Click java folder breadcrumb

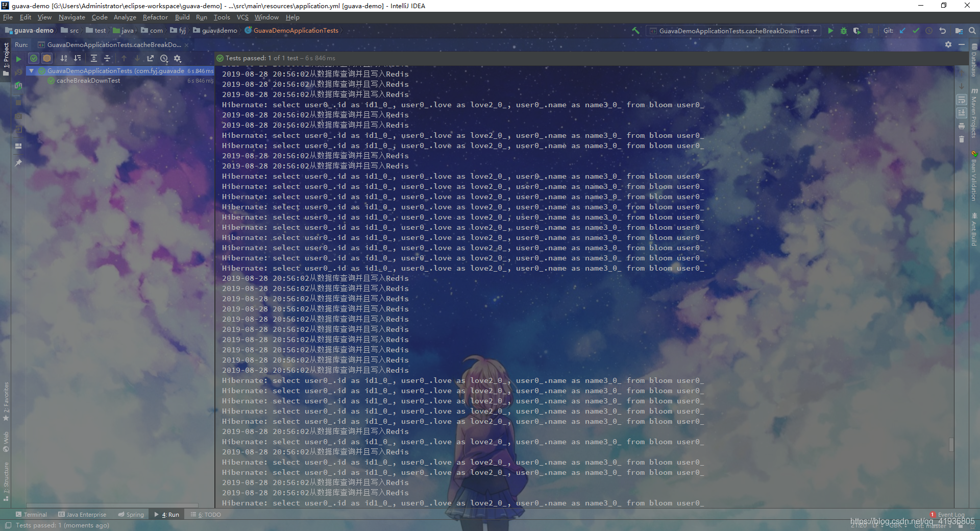click(x=123, y=31)
